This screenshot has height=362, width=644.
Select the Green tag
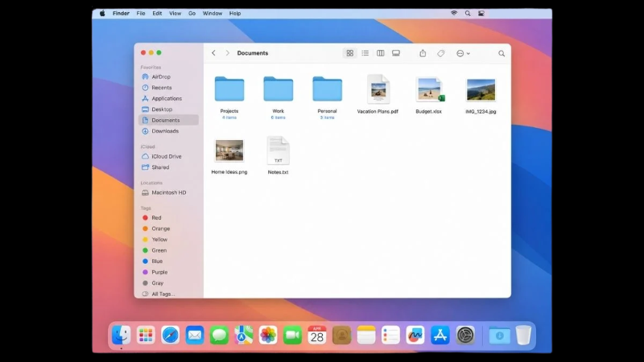click(x=169, y=250)
